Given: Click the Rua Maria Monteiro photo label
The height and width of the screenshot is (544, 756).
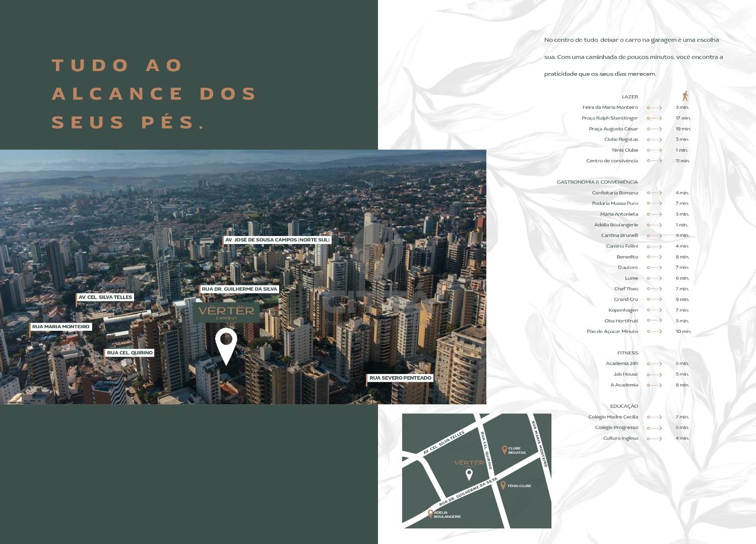Looking at the screenshot, I should (x=60, y=327).
